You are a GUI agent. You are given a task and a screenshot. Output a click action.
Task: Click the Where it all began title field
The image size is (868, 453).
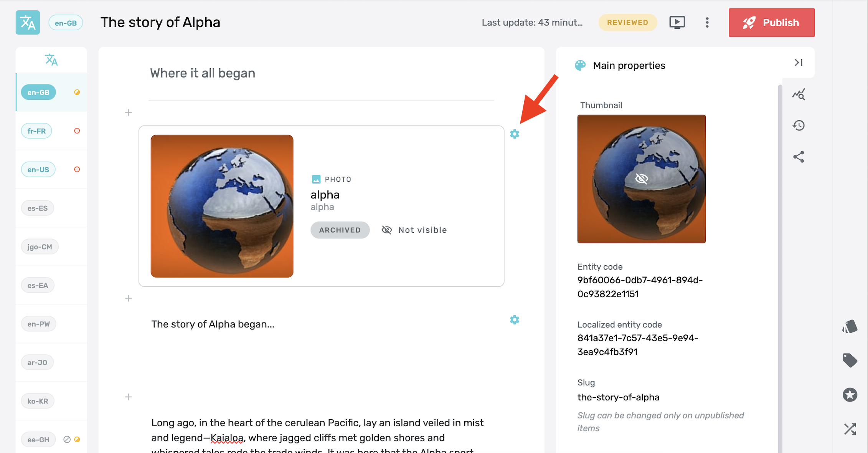pyautogui.click(x=322, y=73)
